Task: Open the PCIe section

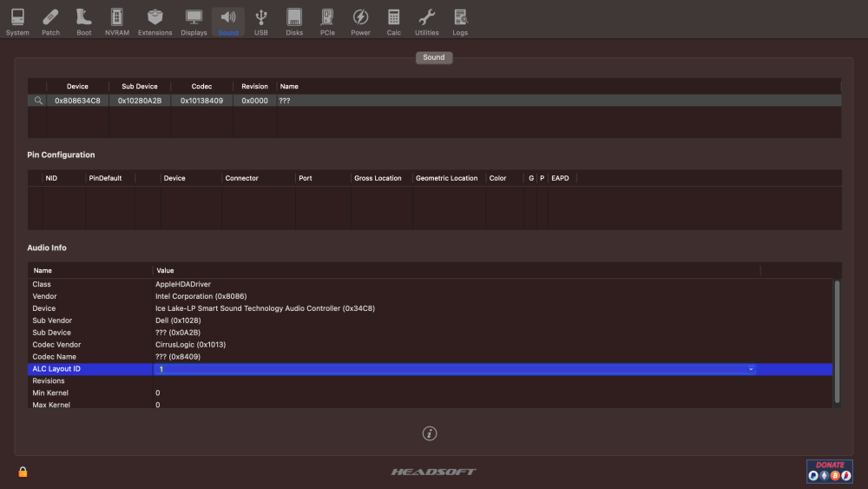Action: (x=327, y=23)
